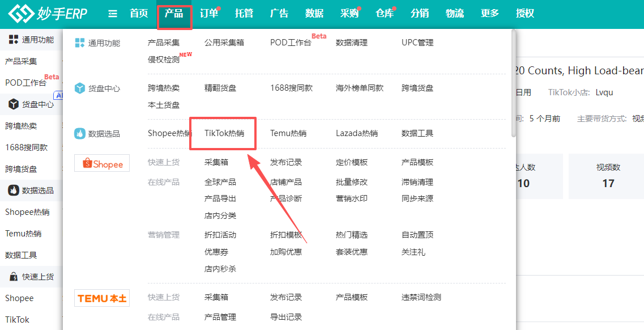Viewport: 644px width, 330px height.
Task: Select 折扣活动 under 营销管理
Action: click(220, 235)
